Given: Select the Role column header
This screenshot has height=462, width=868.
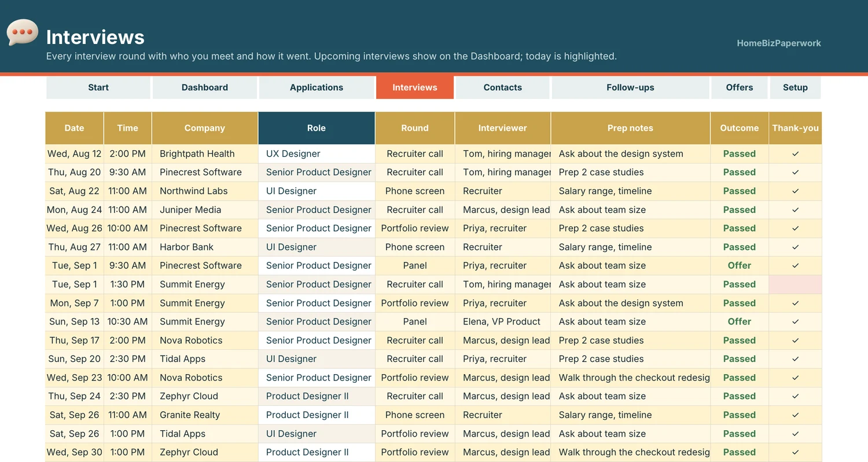Looking at the screenshot, I should tap(317, 128).
